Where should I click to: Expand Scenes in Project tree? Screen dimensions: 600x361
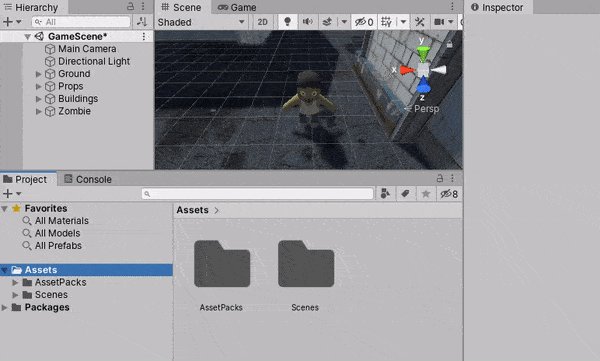coord(15,295)
